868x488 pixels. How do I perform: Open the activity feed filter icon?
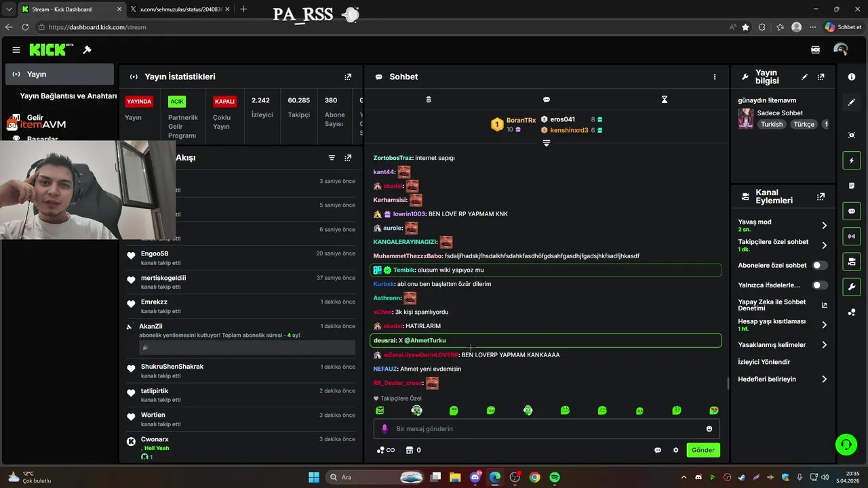(332, 157)
